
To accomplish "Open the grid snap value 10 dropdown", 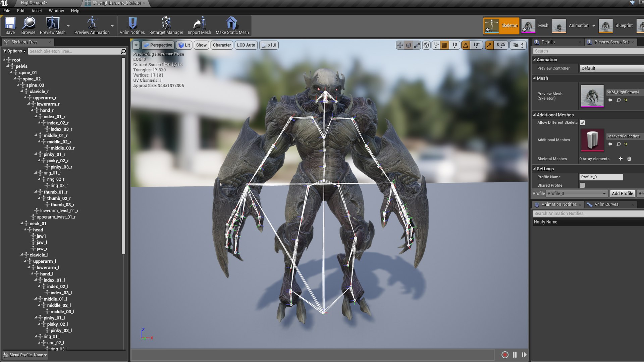I will (x=454, y=45).
